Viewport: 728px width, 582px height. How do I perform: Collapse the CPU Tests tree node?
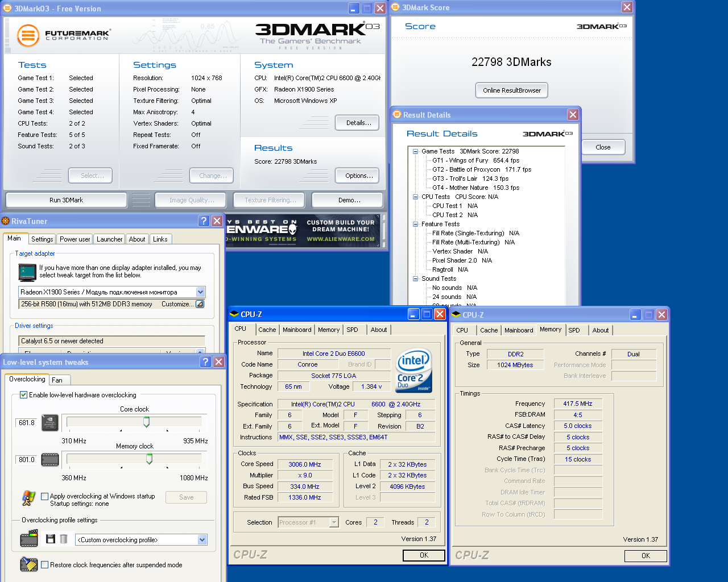416,197
